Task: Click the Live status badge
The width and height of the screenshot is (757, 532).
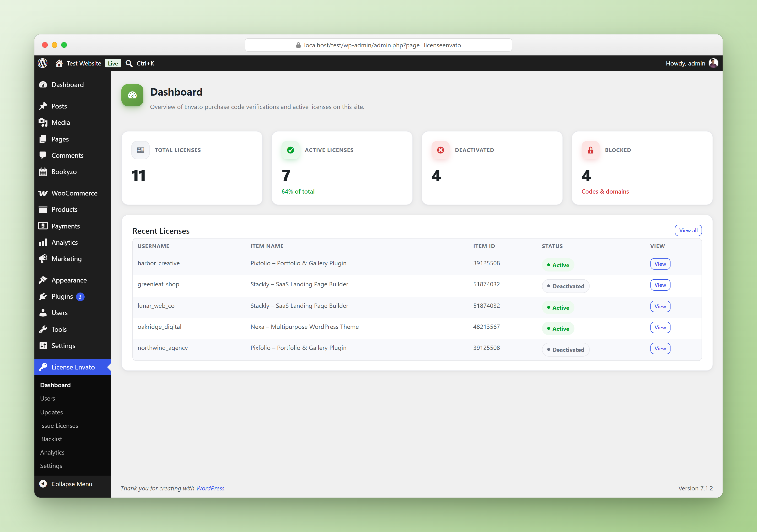Action: click(x=113, y=63)
